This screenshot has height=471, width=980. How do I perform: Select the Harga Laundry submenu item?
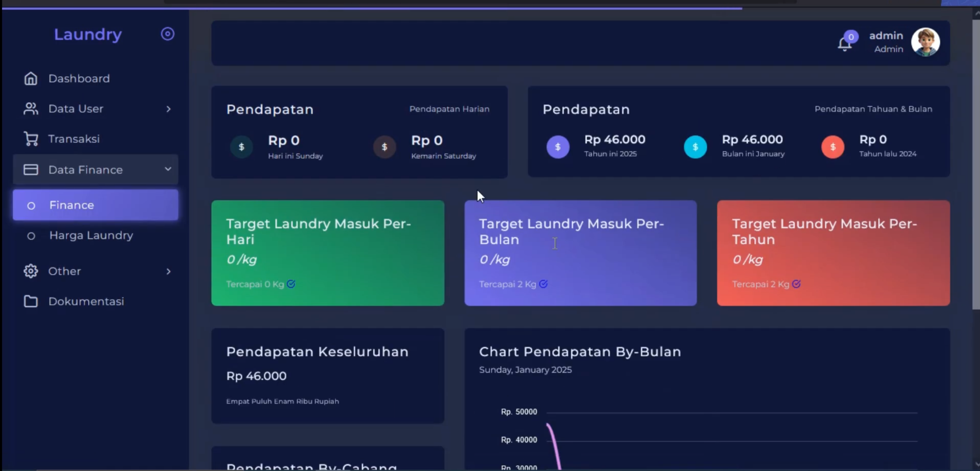click(x=95, y=235)
